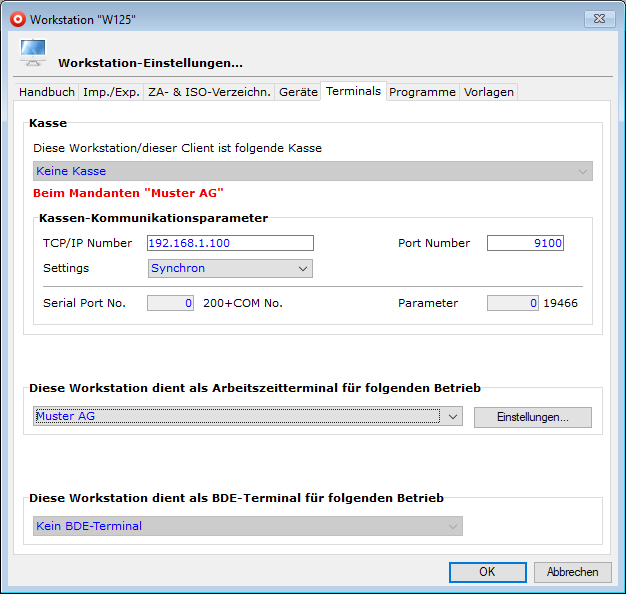
Task: Switch to the Vorlagen tab
Action: click(x=488, y=92)
